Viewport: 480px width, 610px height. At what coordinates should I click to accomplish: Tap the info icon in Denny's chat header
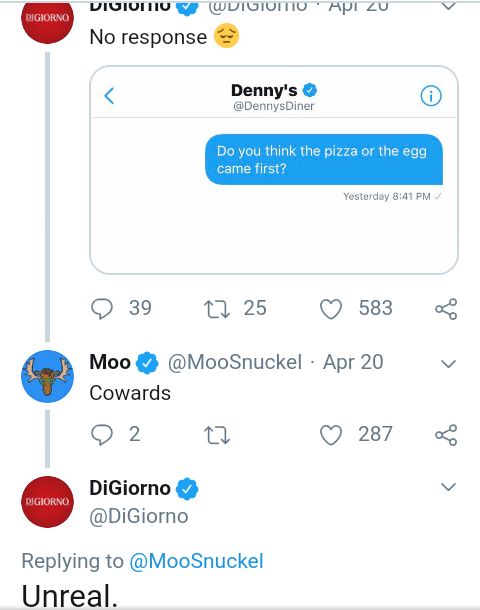pyautogui.click(x=431, y=96)
